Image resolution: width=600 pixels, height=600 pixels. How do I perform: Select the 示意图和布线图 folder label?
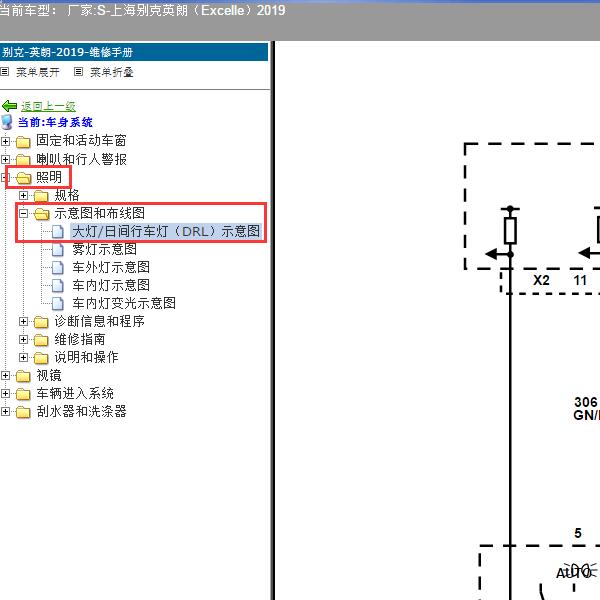click(x=99, y=213)
